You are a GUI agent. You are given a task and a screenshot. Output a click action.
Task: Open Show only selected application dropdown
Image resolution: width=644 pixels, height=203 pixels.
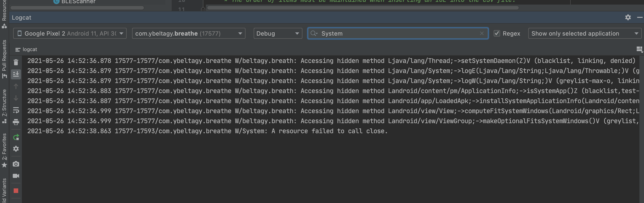click(x=585, y=33)
